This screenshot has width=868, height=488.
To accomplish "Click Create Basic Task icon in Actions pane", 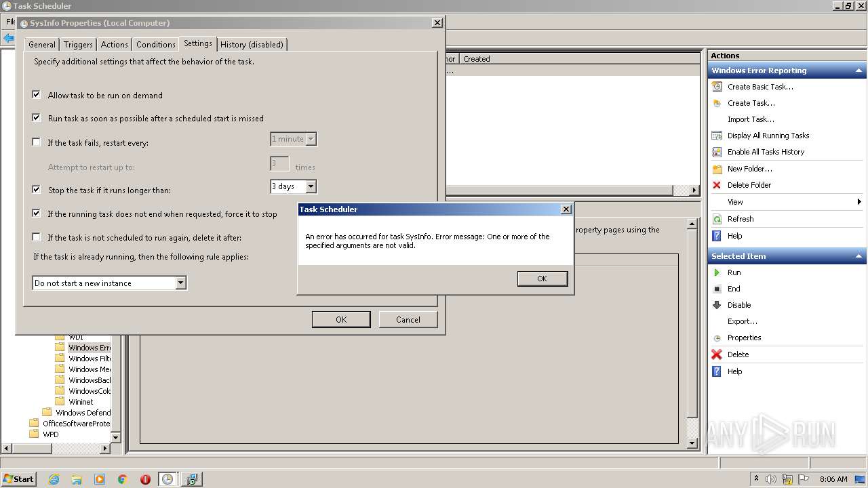I will 717,87.
